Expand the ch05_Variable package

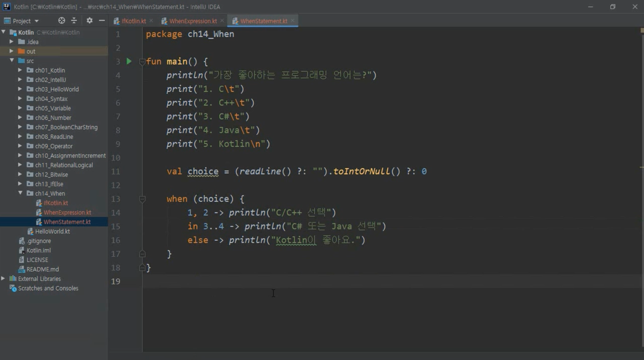coord(20,108)
